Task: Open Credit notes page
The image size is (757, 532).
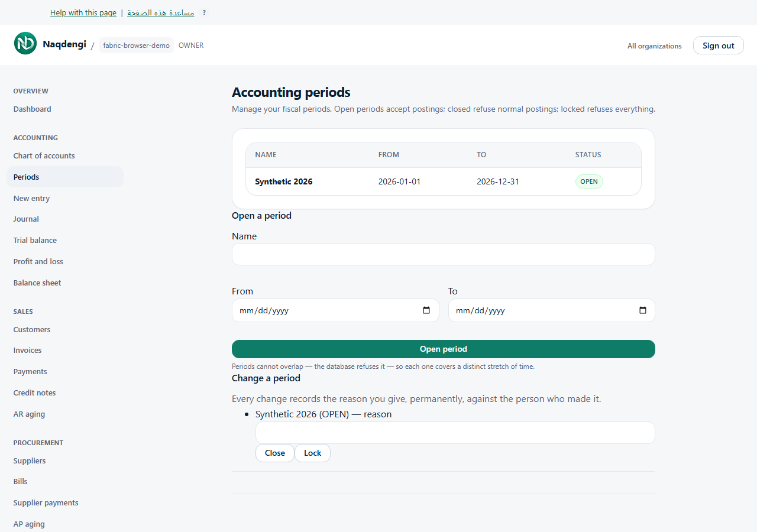Action: (x=35, y=392)
